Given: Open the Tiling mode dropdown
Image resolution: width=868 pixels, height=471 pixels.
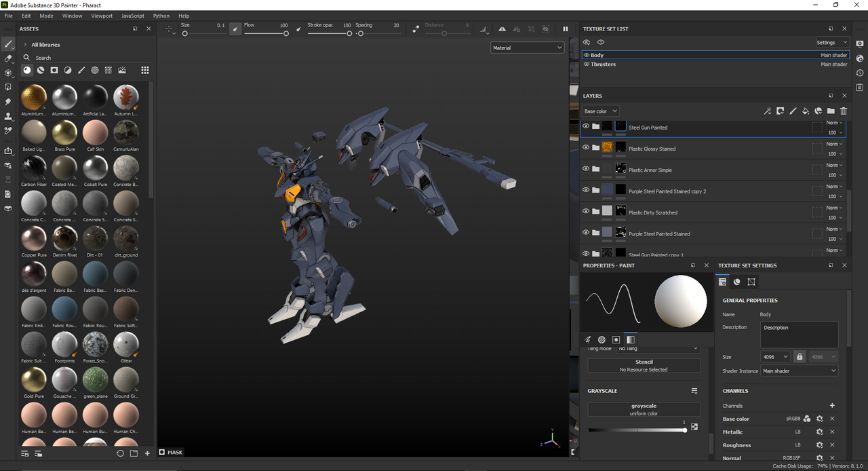Looking at the screenshot, I should click(x=657, y=348).
